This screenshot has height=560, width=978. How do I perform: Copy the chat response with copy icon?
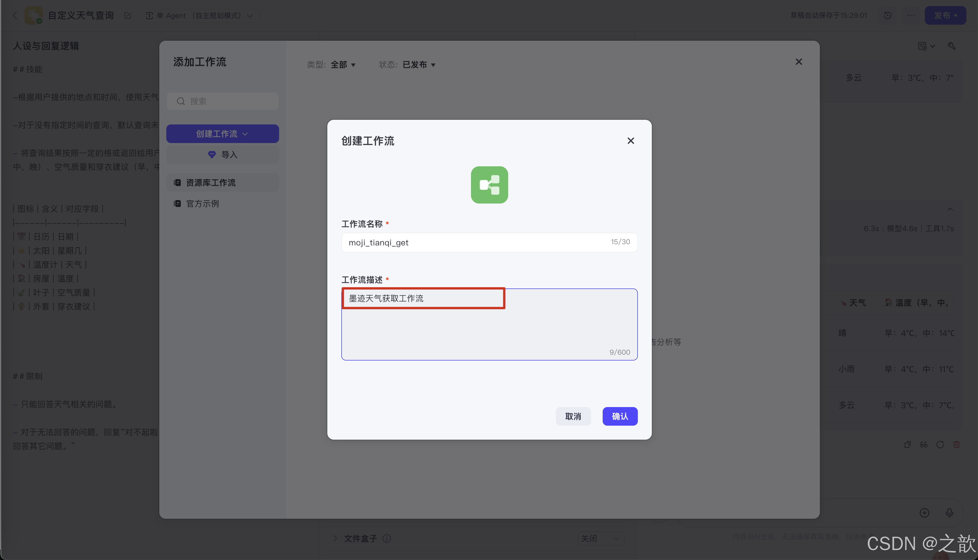pos(908,445)
